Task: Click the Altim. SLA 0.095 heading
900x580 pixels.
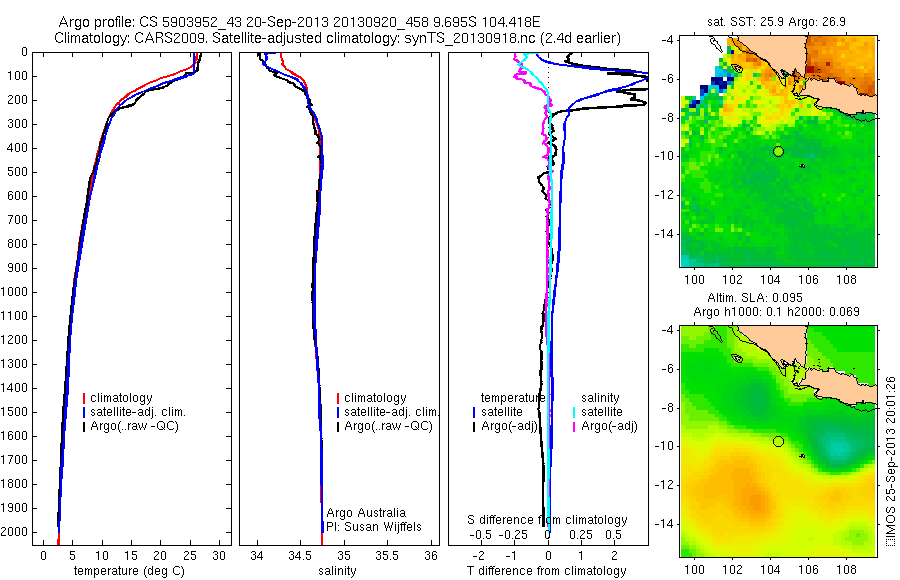Action: (x=755, y=297)
